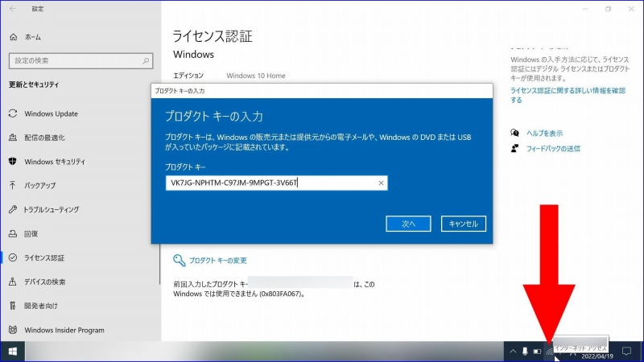Open the 開発者向け settings section
Viewport: 644px width, 362px height.
click(x=42, y=306)
